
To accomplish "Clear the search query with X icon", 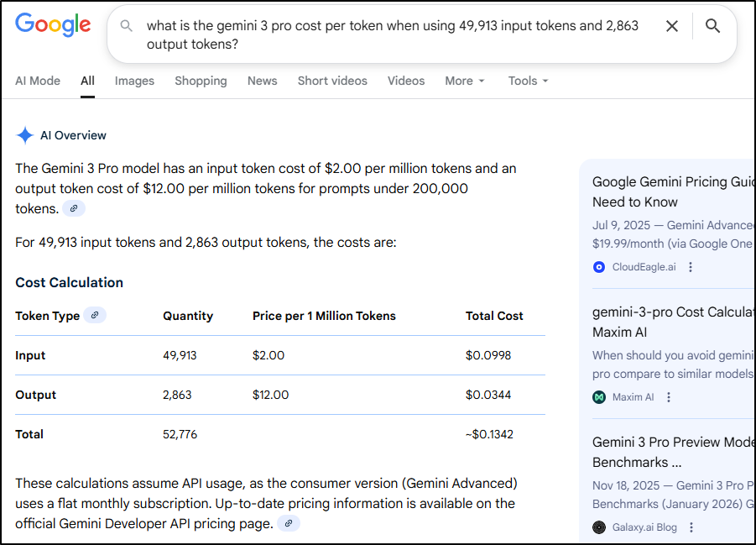I will 672,26.
